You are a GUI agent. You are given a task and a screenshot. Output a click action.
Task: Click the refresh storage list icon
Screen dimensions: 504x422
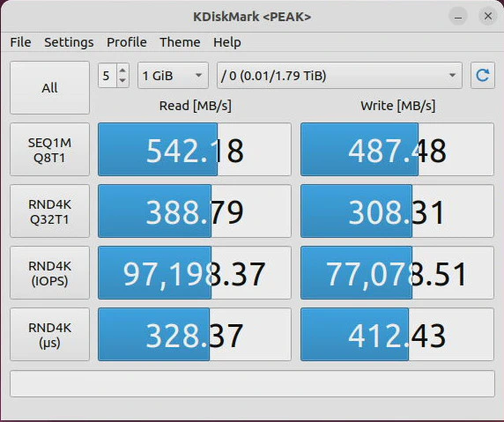click(483, 76)
